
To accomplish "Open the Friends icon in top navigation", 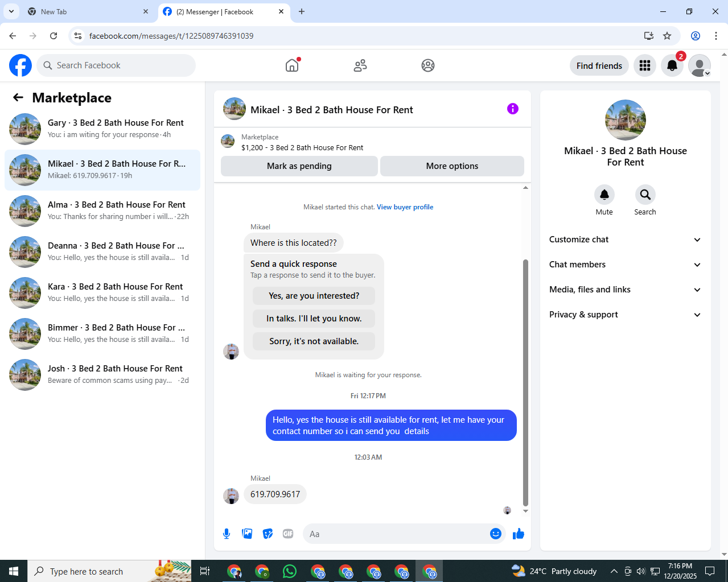I will pyautogui.click(x=360, y=65).
